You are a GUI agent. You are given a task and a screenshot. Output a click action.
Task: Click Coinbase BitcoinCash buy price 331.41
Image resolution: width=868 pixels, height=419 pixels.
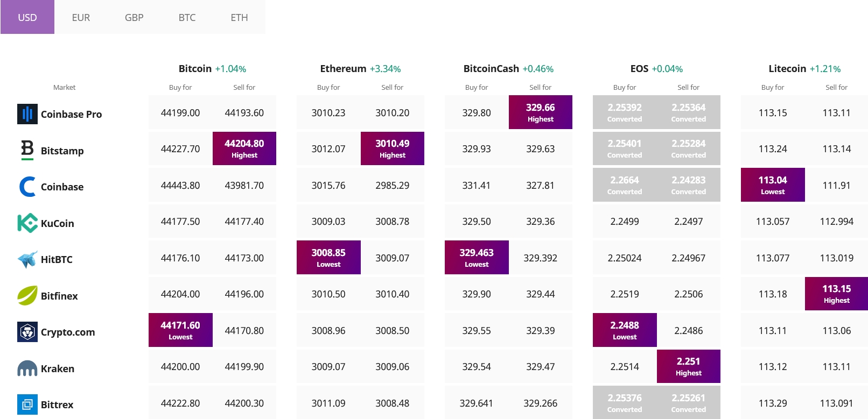(x=477, y=186)
